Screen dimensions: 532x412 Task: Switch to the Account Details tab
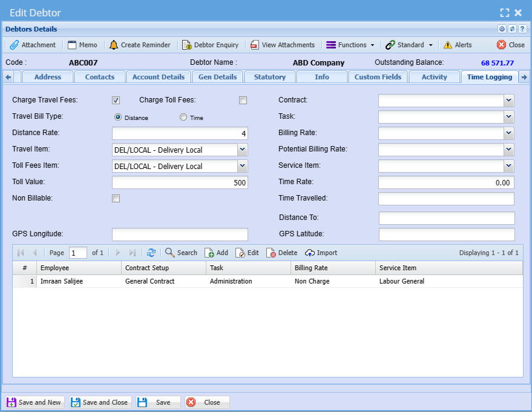[159, 77]
